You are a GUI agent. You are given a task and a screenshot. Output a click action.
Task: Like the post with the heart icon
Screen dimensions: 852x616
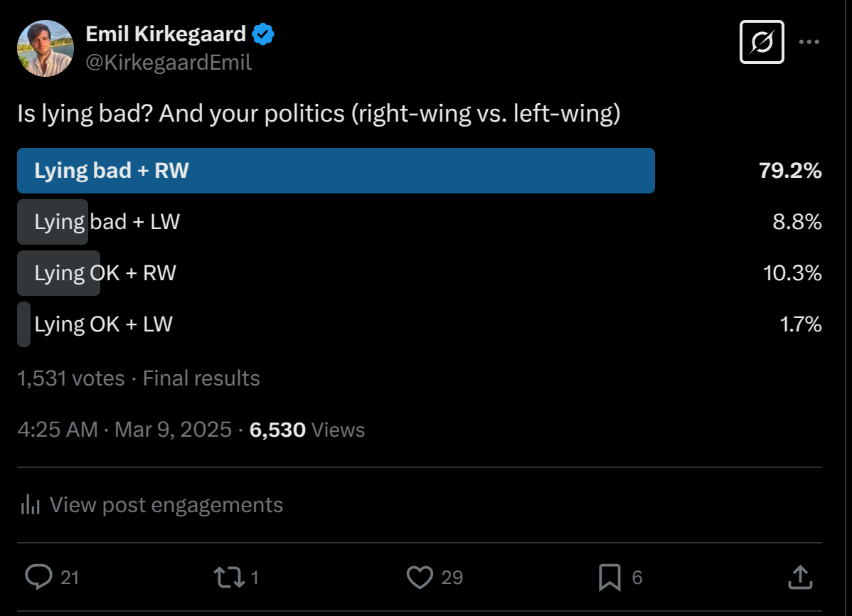point(420,578)
